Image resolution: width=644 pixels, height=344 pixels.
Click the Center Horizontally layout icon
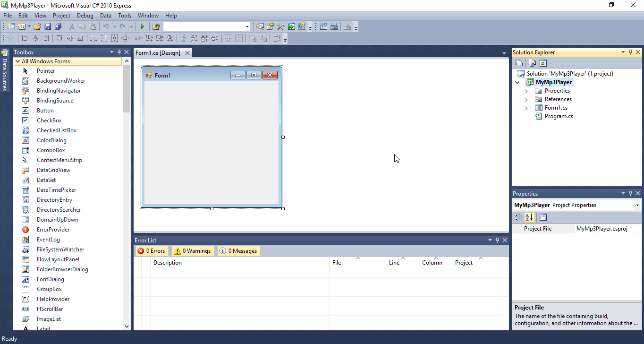click(229, 38)
